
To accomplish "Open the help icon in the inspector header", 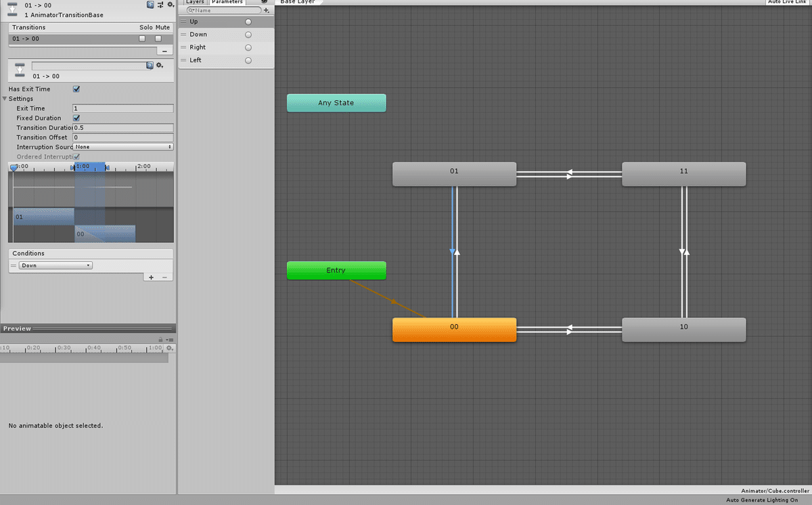I will 150,5.
